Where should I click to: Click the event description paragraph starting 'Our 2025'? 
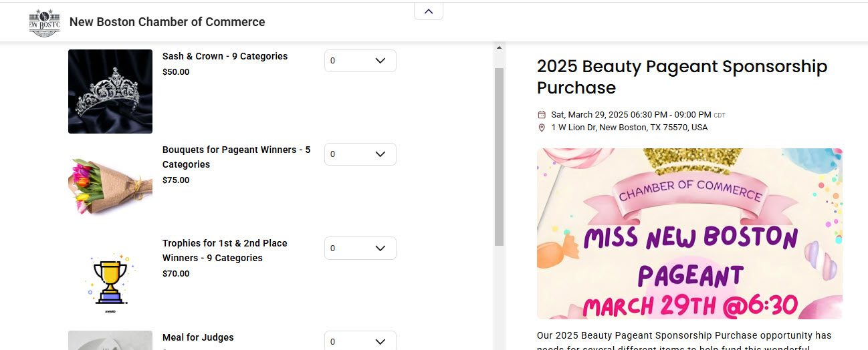point(684,340)
